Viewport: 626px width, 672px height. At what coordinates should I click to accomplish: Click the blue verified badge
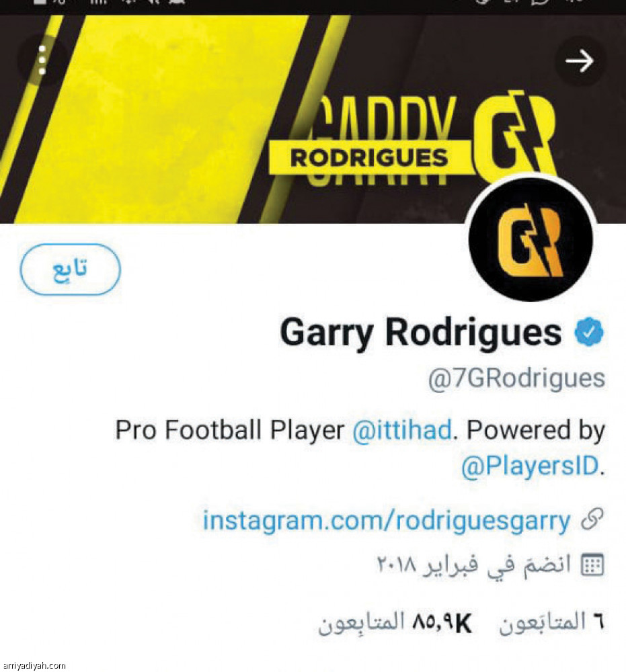click(x=589, y=332)
